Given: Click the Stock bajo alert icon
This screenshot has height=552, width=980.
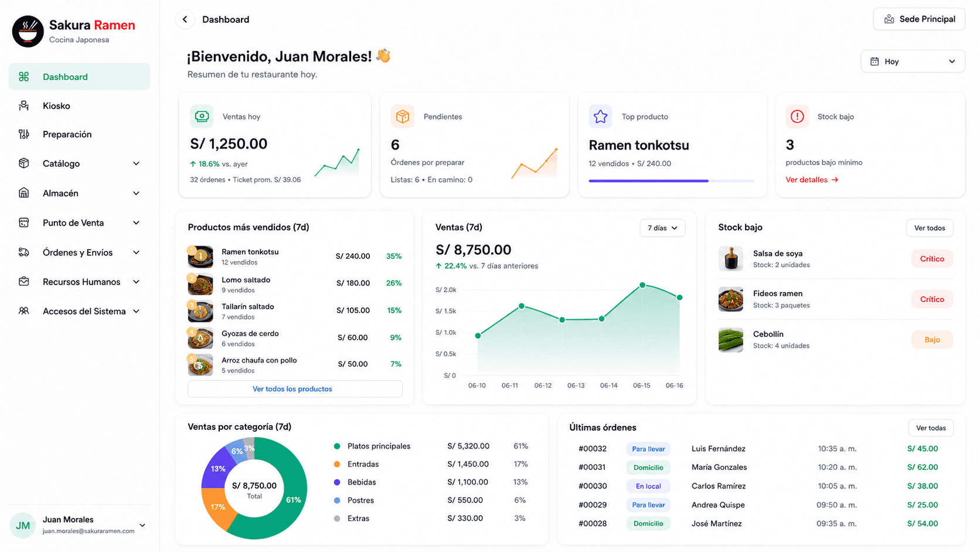Looking at the screenshot, I should 797,116.
